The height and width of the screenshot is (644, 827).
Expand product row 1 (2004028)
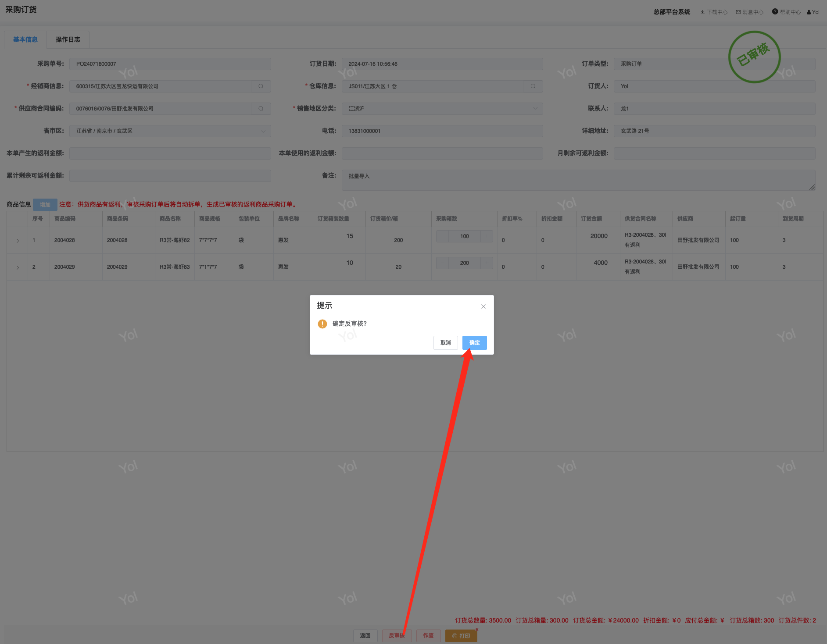[18, 241]
